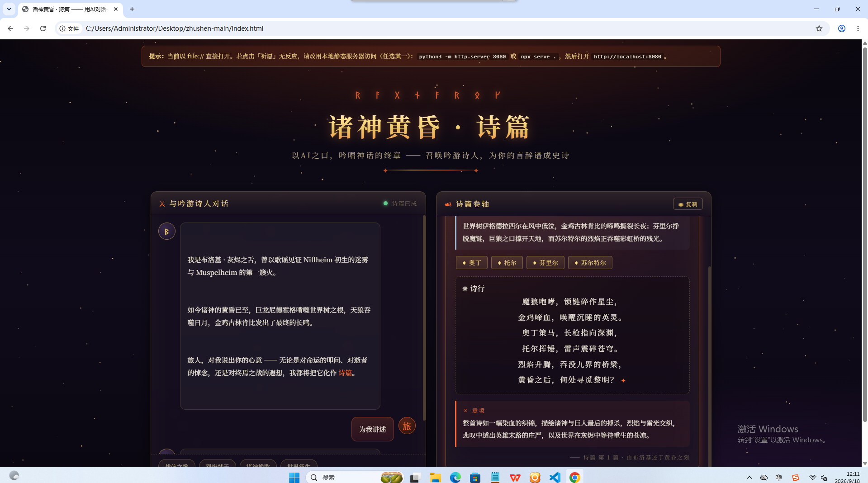Open the tab search dropdown arrow
The height and width of the screenshot is (483, 868).
tap(9, 9)
